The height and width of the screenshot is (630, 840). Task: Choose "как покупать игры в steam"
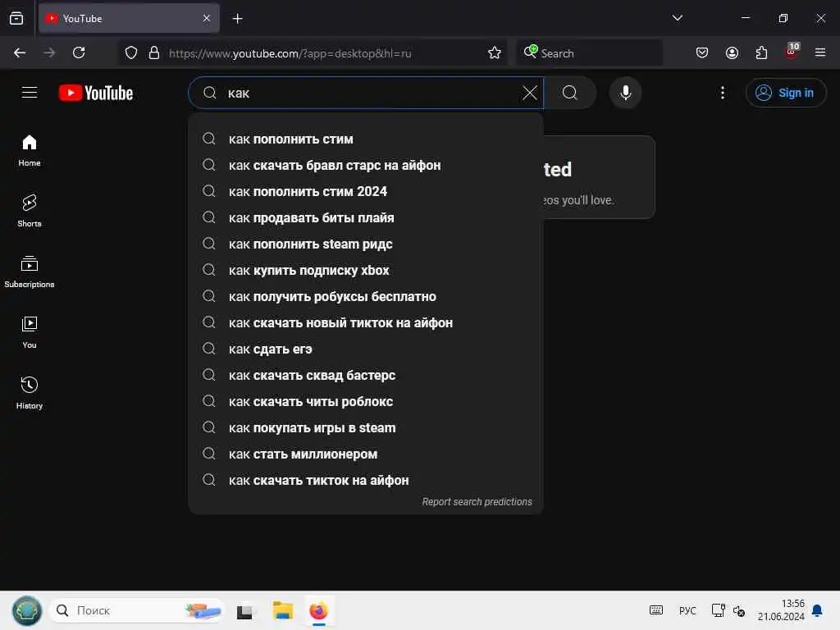(366, 427)
